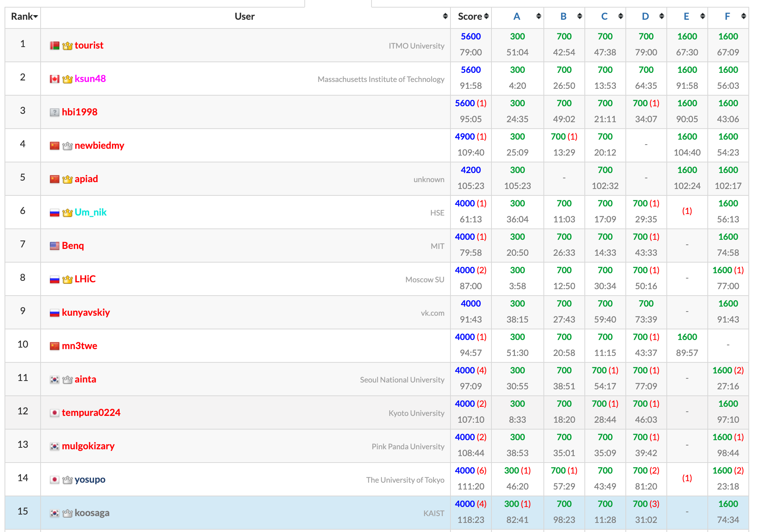This screenshot has width=759, height=532.
Task: Open the ksun48 user profile
Action: [x=90, y=79]
